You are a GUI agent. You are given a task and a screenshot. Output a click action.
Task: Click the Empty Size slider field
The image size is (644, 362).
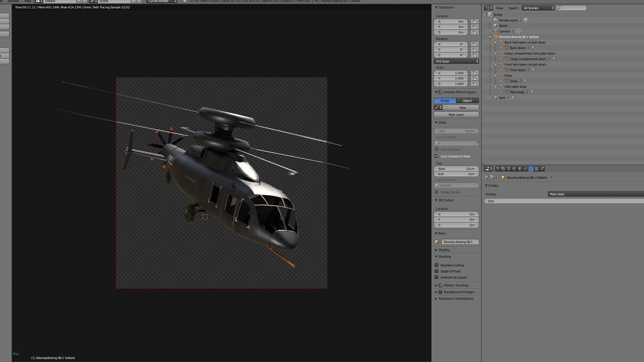(x=564, y=201)
